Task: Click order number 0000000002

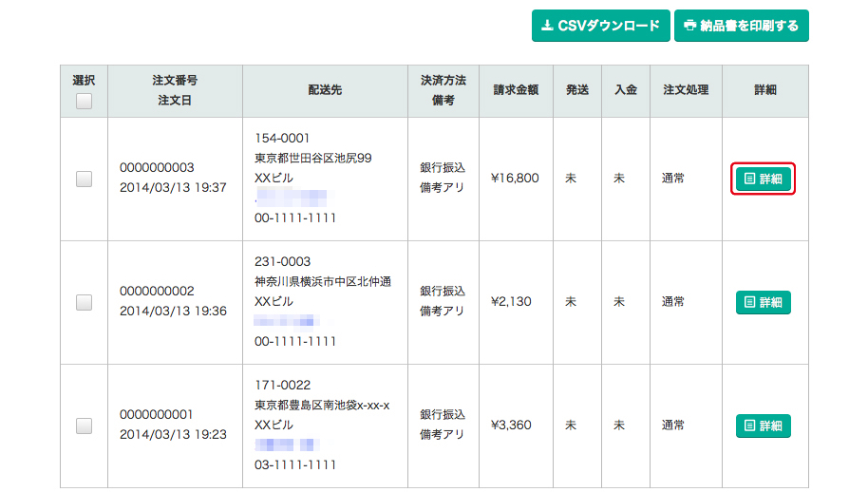Action: [157, 291]
